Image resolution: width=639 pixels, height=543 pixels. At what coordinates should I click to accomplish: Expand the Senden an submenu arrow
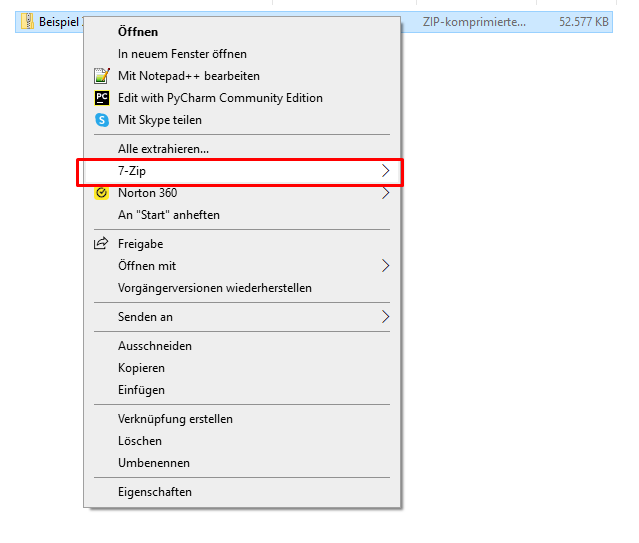[386, 317]
